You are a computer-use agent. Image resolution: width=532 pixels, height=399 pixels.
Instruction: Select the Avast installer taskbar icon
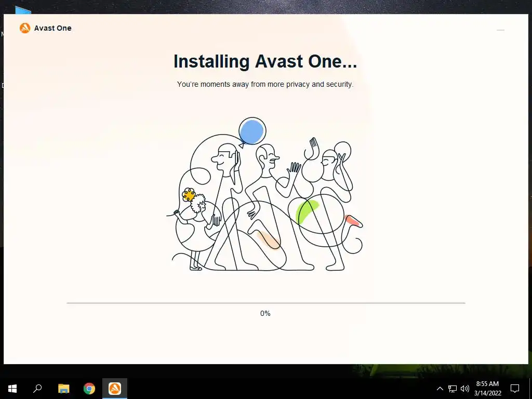point(115,389)
